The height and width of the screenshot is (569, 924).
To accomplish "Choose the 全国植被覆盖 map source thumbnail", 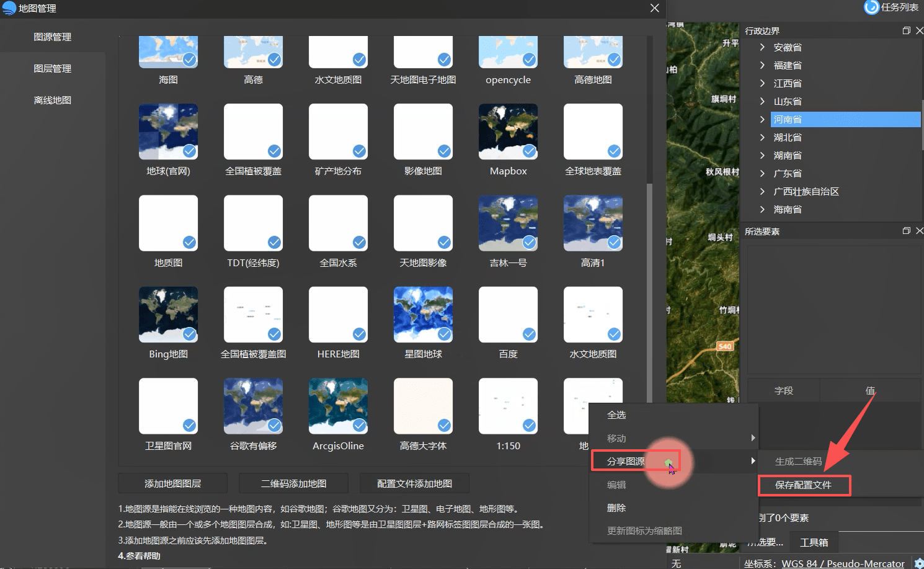I will pos(253,132).
